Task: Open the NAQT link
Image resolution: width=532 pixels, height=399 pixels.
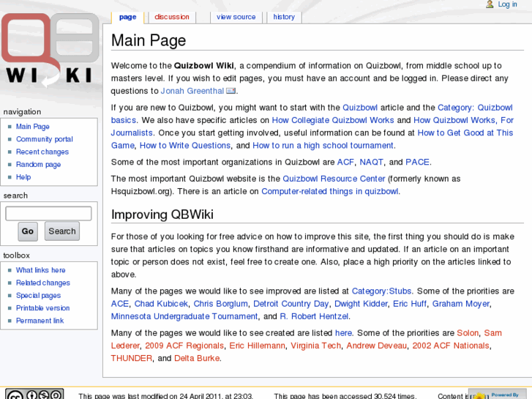Action: (x=371, y=162)
